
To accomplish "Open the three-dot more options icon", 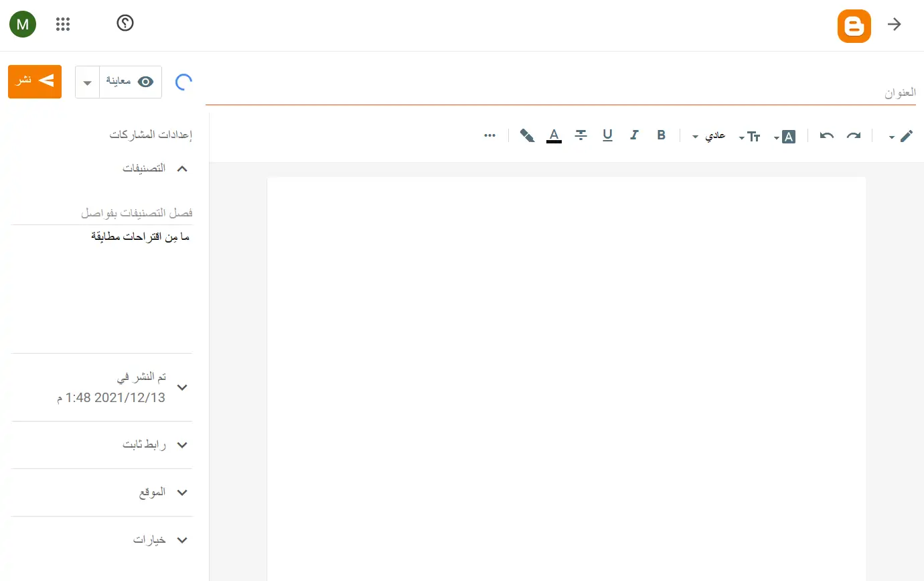I will pyautogui.click(x=490, y=135).
